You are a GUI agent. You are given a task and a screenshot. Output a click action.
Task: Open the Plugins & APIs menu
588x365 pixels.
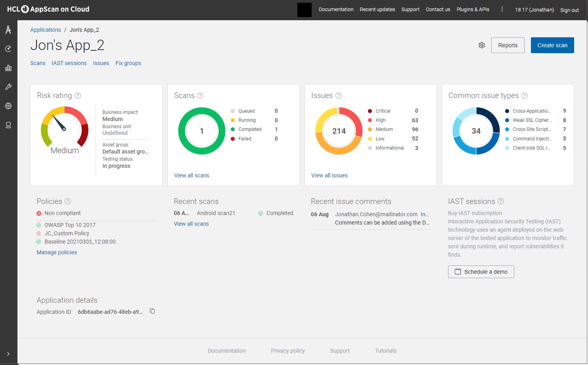pyautogui.click(x=473, y=10)
